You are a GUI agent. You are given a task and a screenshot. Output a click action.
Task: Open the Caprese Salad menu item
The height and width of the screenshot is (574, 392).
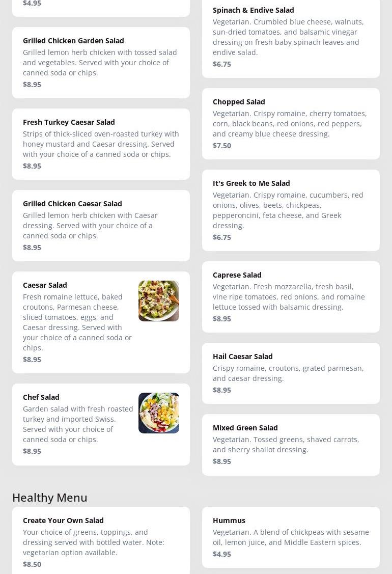point(237,275)
